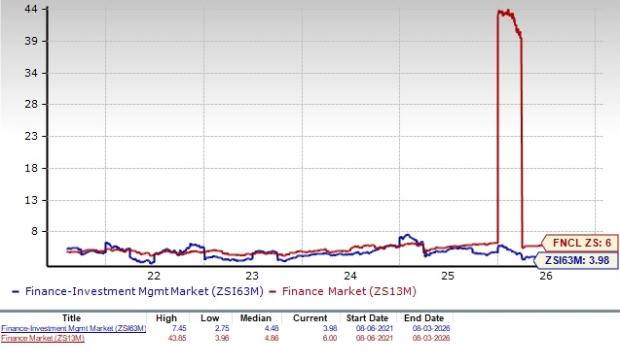Click the Current column header
Image resolution: width=620 pixels, height=364 pixels.
310,318
